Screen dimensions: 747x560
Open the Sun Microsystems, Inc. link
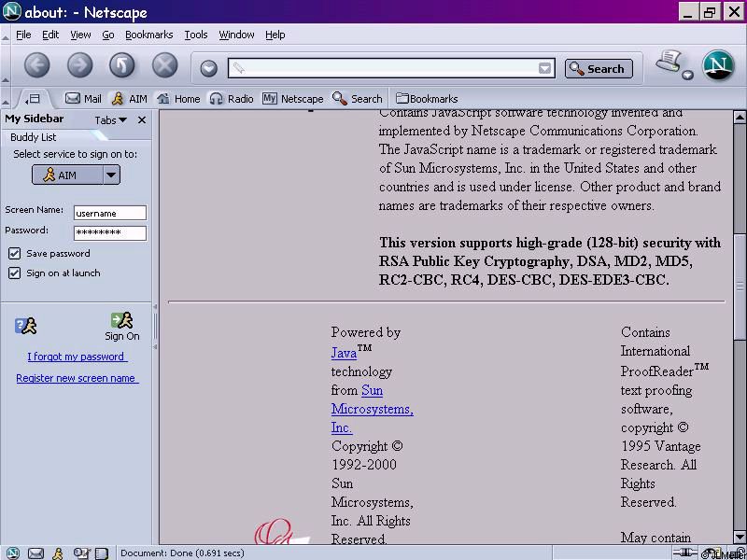372,409
